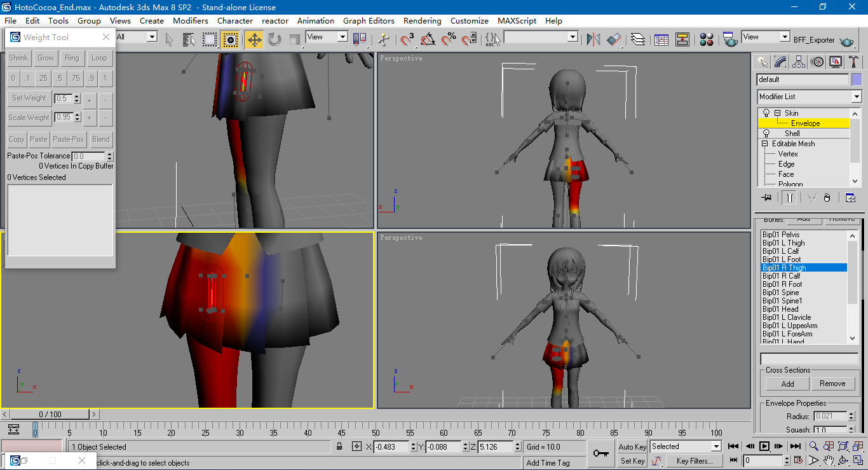Open the selection filter All dropdown
The width and height of the screenshot is (868, 470).
point(152,37)
